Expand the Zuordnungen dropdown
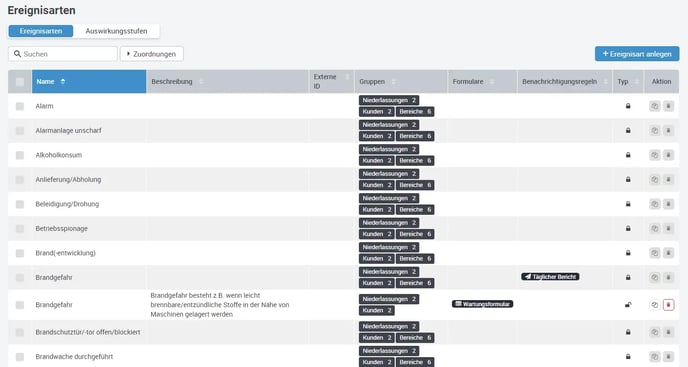Image resolution: width=688 pixels, height=367 pixels. point(152,54)
